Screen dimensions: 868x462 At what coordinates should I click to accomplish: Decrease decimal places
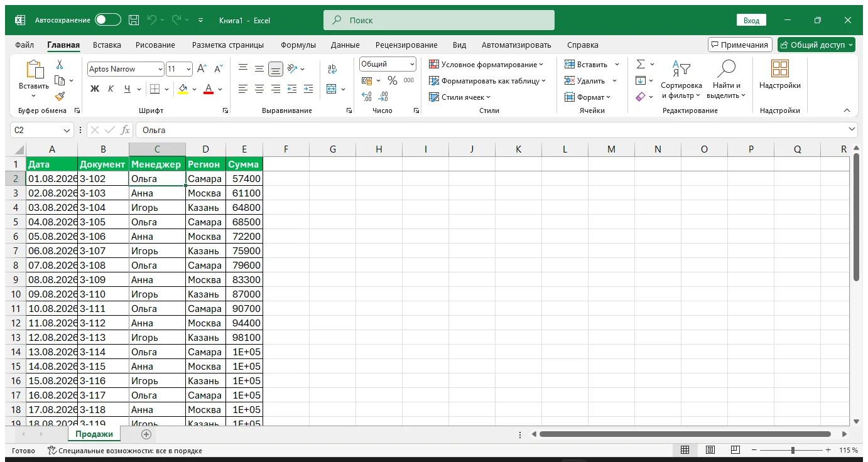pos(384,97)
